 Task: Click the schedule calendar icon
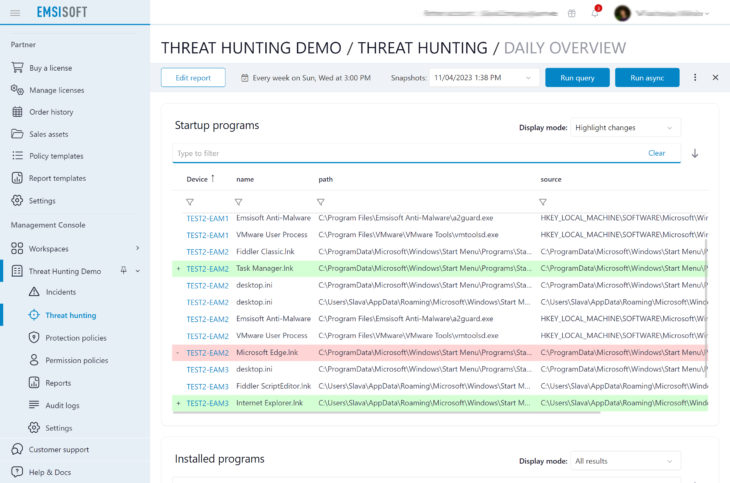[244, 78]
